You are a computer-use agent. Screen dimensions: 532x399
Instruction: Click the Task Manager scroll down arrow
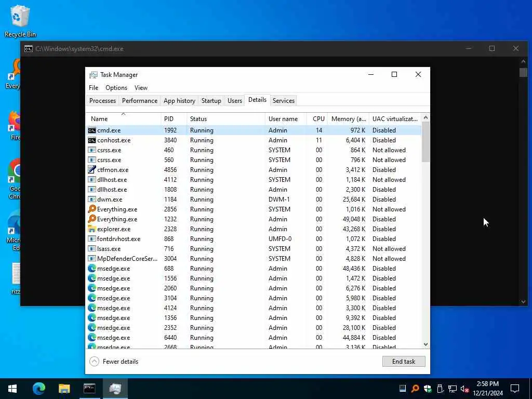tap(425, 344)
